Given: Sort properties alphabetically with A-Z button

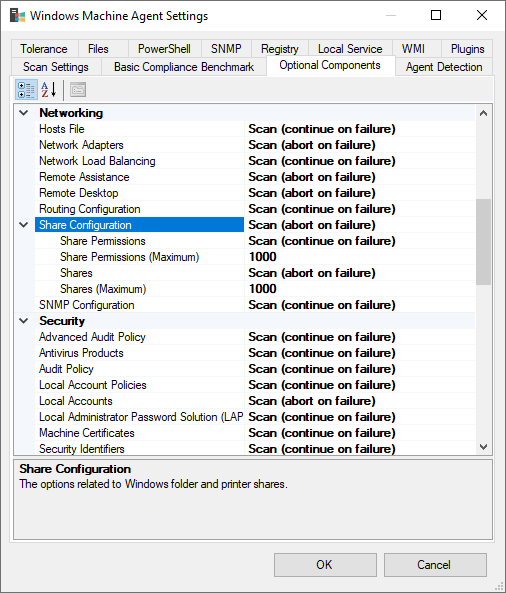Looking at the screenshot, I should click(49, 90).
